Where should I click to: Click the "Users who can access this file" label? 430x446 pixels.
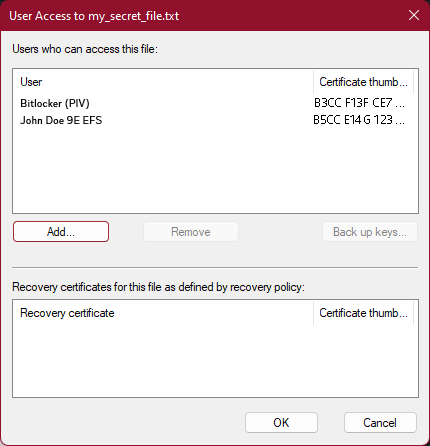tap(85, 49)
